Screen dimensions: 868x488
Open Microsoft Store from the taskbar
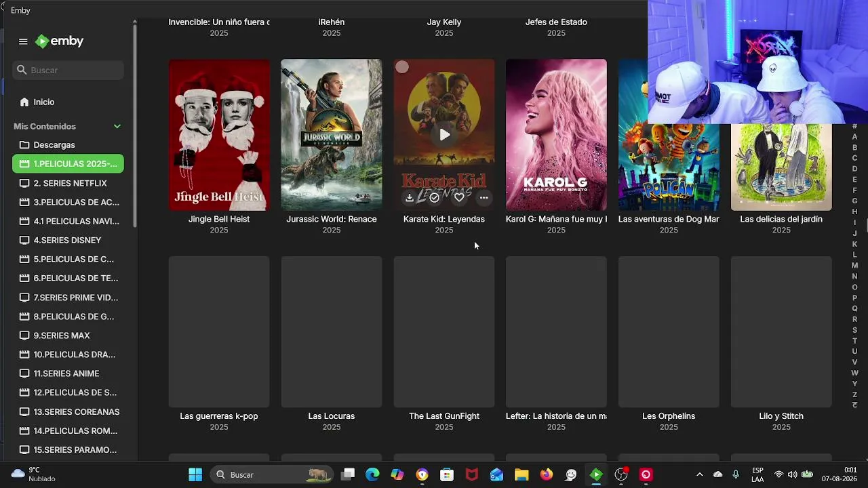(x=447, y=474)
